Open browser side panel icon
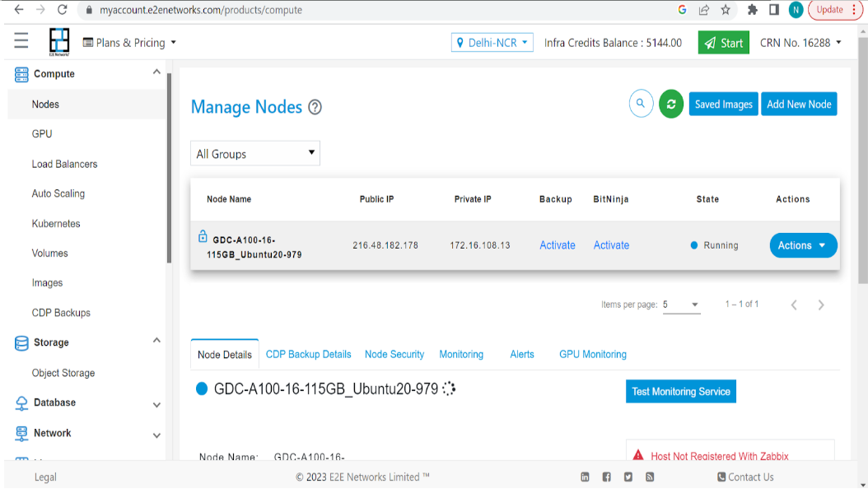The height and width of the screenshot is (503, 868). tap(774, 9)
